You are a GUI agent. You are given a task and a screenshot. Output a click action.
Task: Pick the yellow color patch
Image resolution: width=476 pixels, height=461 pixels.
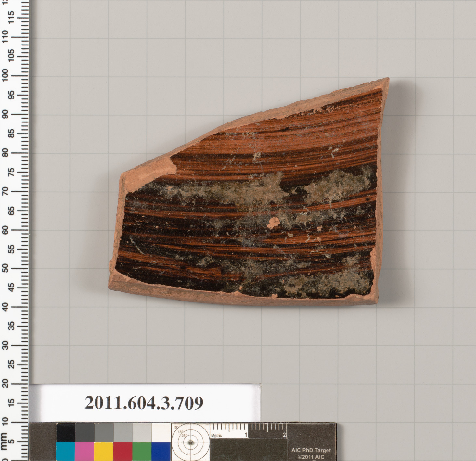(x=104, y=451)
